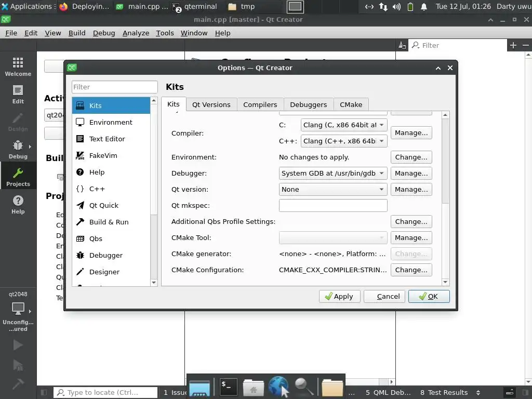Open FakeVim options category

tap(111, 155)
